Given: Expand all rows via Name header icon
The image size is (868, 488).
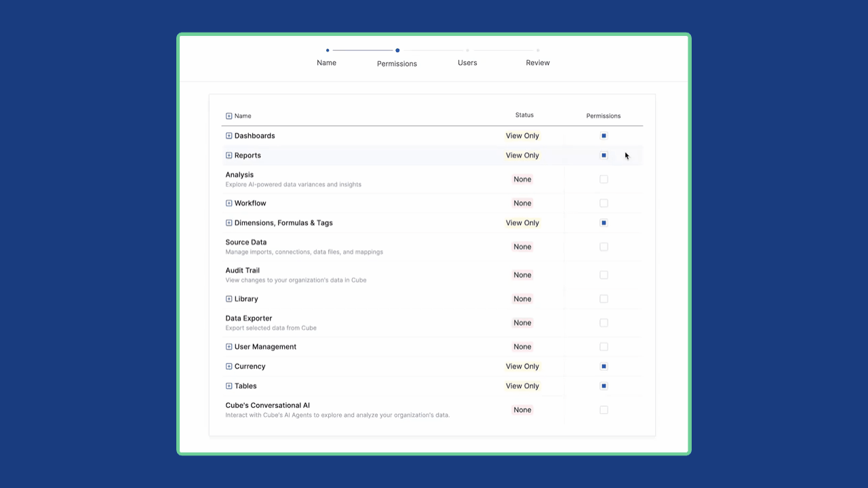Looking at the screenshot, I should pos(229,116).
